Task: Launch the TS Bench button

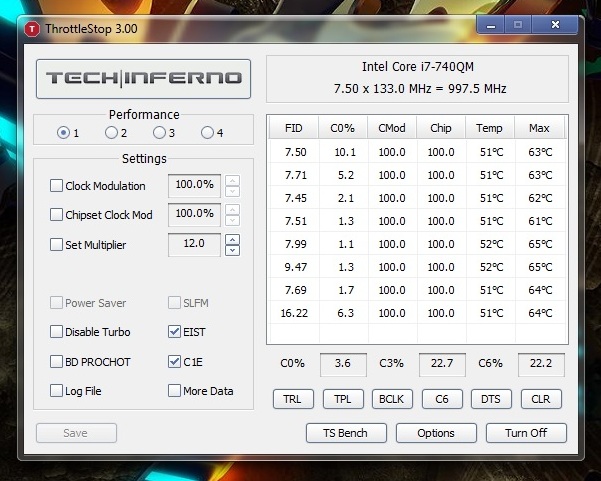Action: point(346,433)
